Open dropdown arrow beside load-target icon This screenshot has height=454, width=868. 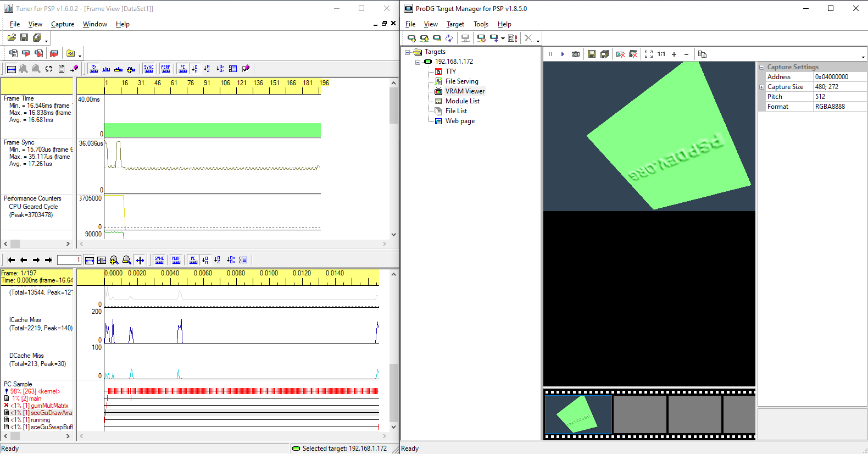coord(503,38)
